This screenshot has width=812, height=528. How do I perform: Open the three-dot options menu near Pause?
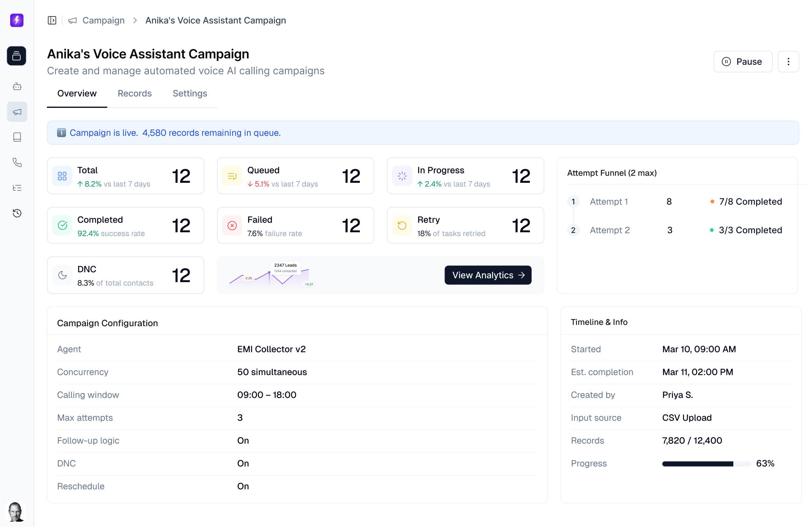point(787,61)
